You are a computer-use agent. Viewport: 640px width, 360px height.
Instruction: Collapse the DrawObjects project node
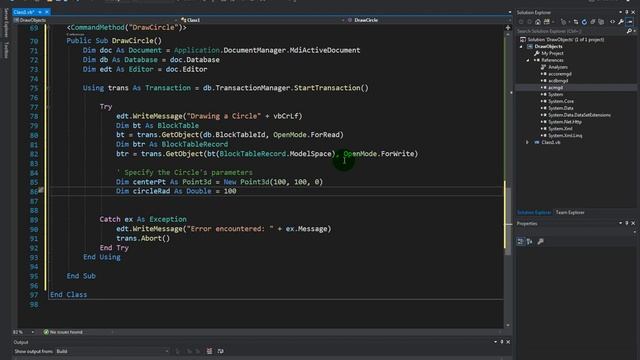coord(521,47)
